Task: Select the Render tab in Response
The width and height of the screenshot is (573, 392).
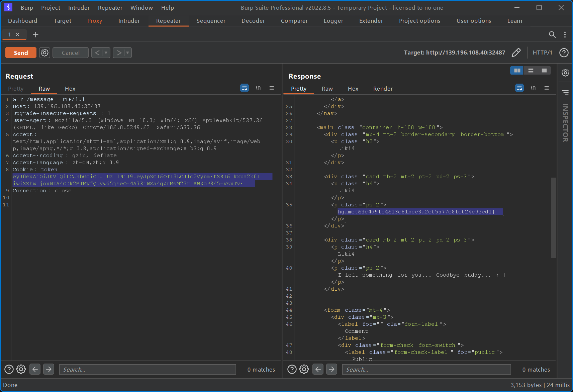Action: [x=383, y=89]
